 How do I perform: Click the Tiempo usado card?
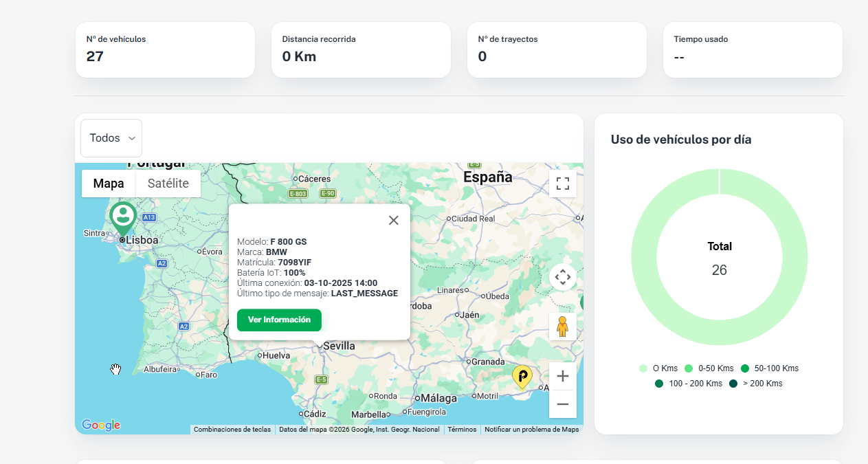(753, 49)
